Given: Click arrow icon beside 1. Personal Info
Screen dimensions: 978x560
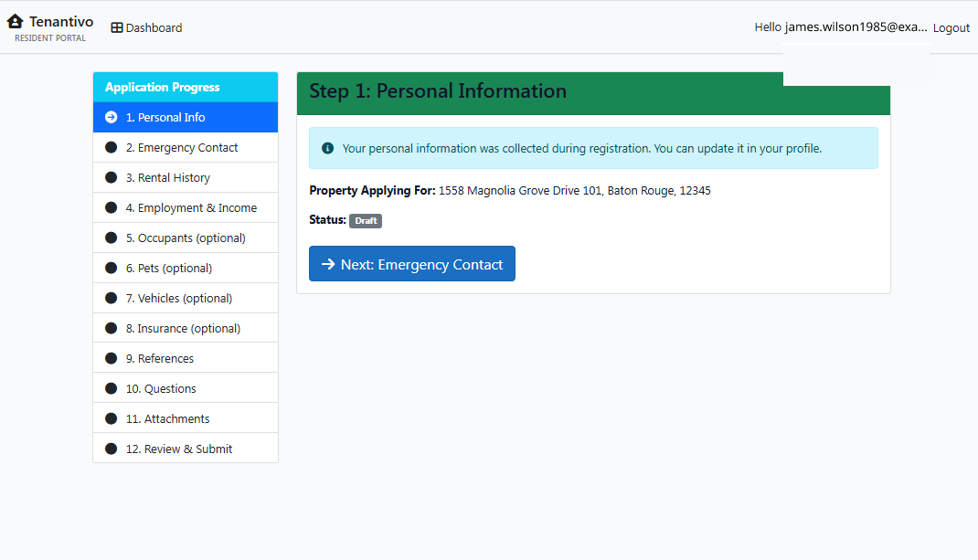Looking at the screenshot, I should (x=111, y=117).
